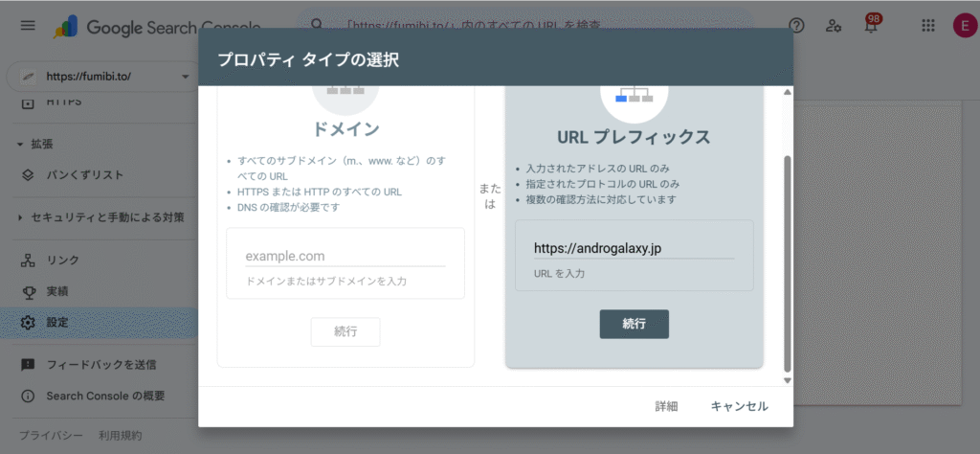
Task: Open notifications bell with 98 badge
Action: coord(871,25)
